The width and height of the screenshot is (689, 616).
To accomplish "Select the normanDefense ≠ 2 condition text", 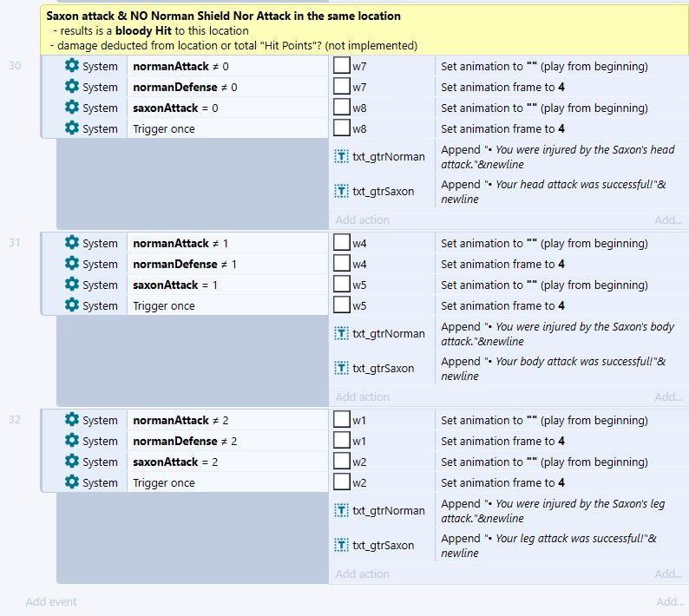I will point(185,441).
